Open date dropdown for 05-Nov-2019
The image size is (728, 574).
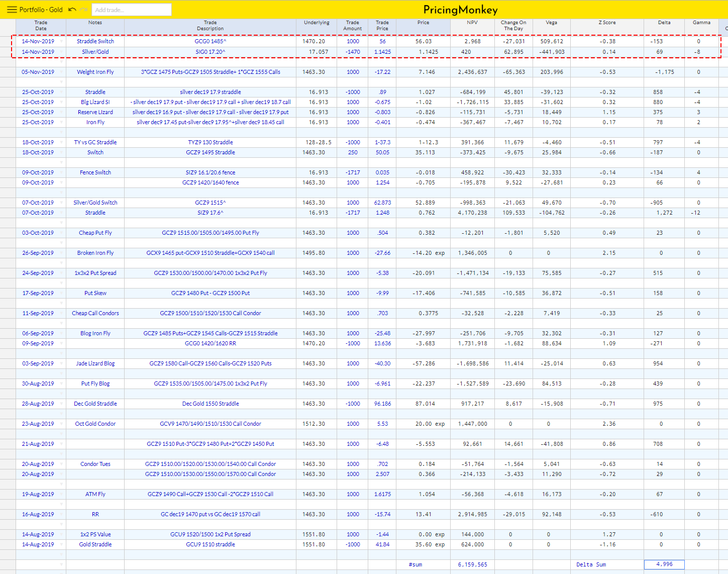[62, 72]
